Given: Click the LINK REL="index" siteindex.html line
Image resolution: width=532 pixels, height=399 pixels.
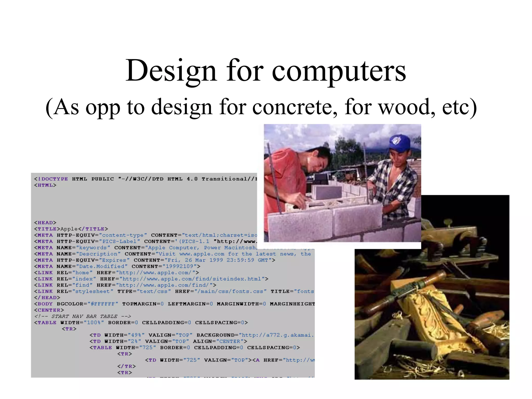Looking at the screenshot, I should [151, 279].
